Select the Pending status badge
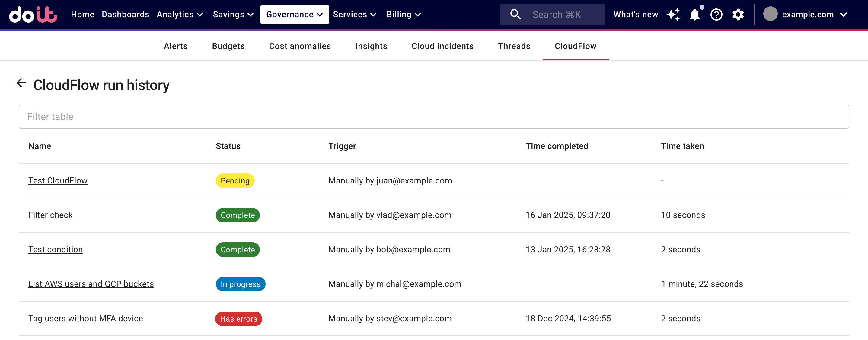Image resolution: width=868 pixels, height=340 pixels. [x=235, y=180]
